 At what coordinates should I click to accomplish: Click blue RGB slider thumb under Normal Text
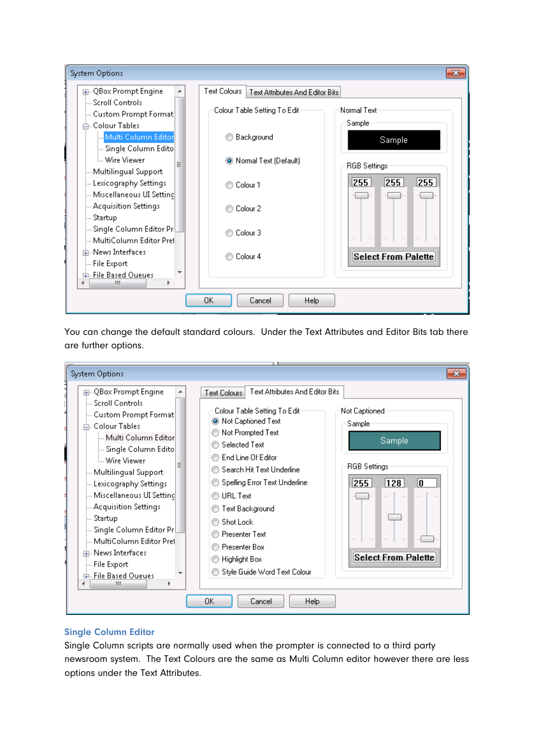tap(427, 195)
